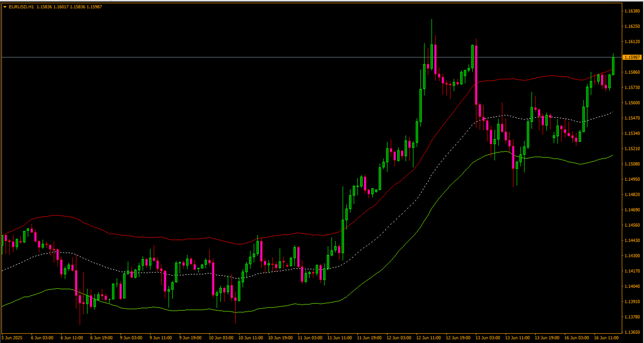Click the 11 Jun 19:00 time label

pos(369,338)
